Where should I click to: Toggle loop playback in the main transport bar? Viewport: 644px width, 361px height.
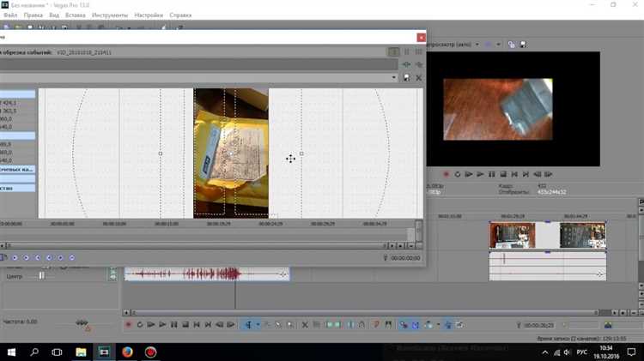[x=140, y=325]
